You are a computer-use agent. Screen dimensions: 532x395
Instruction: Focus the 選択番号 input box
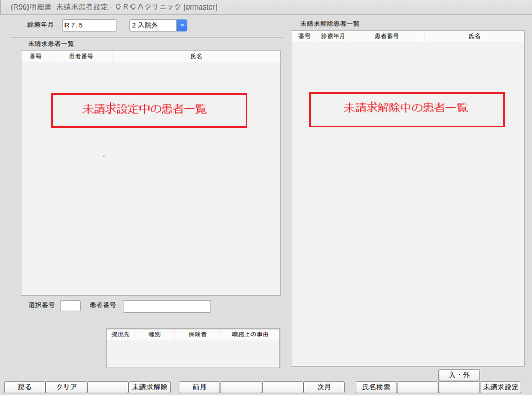point(70,306)
